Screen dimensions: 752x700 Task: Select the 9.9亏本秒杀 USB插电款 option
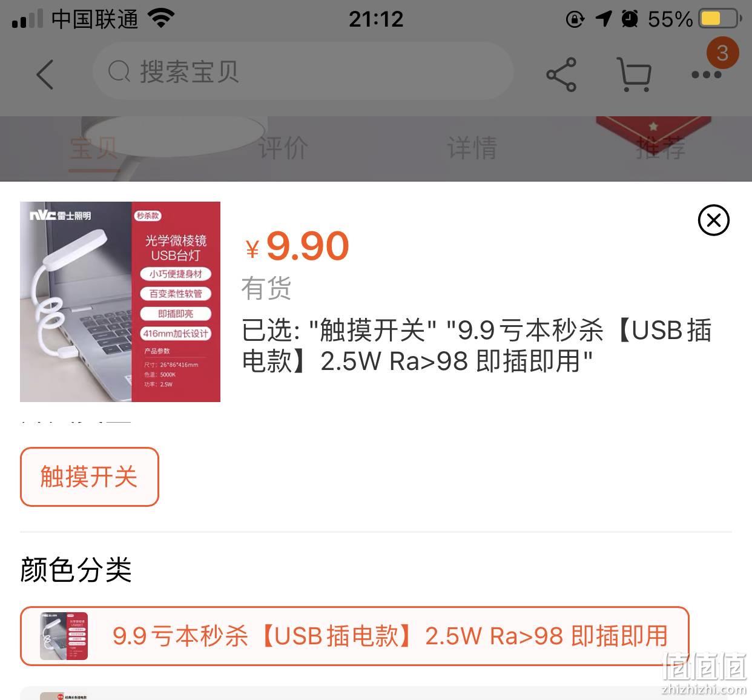(x=355, y=636)
